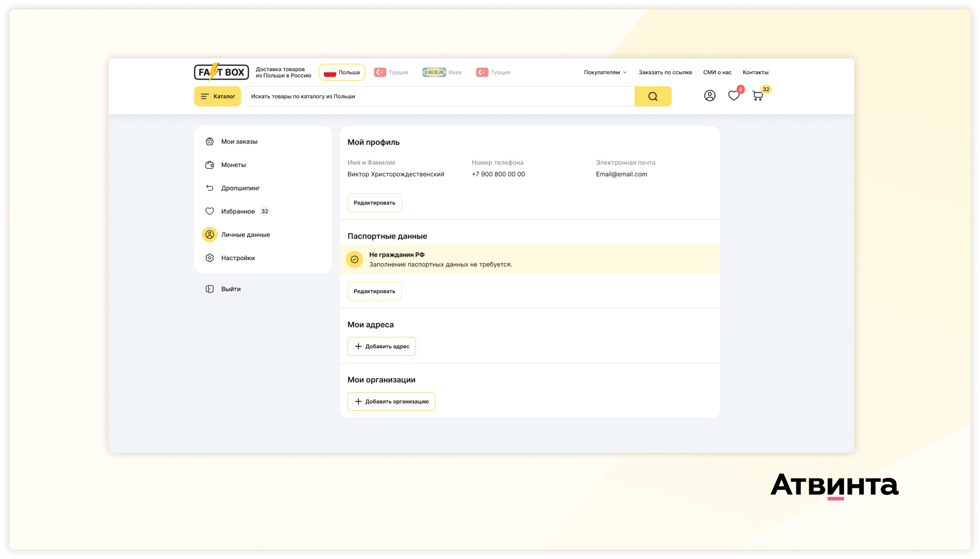Click Редактировать under Мой профиль
Viewport: 980px width, 559px height.
[x=374, y=203]
